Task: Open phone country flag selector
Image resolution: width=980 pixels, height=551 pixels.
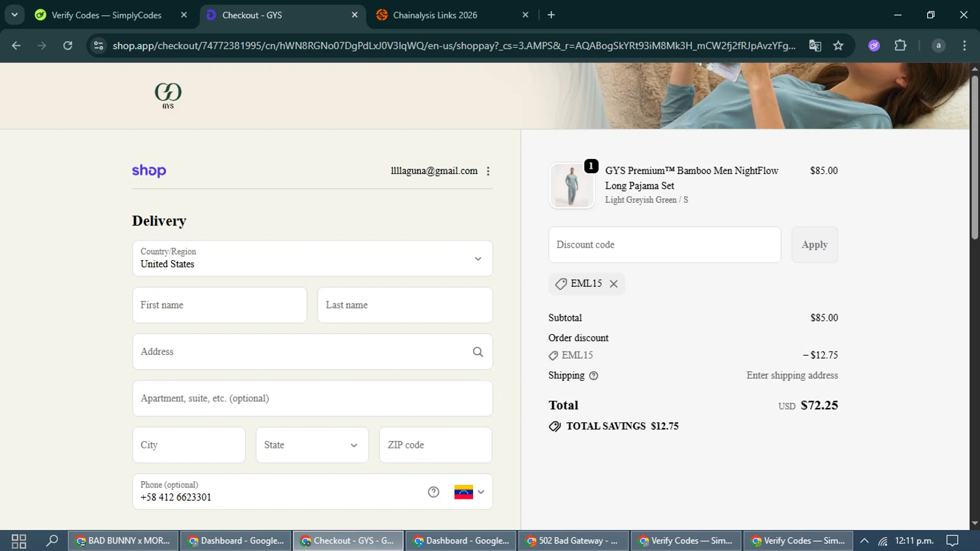Action: pos(469,492)
